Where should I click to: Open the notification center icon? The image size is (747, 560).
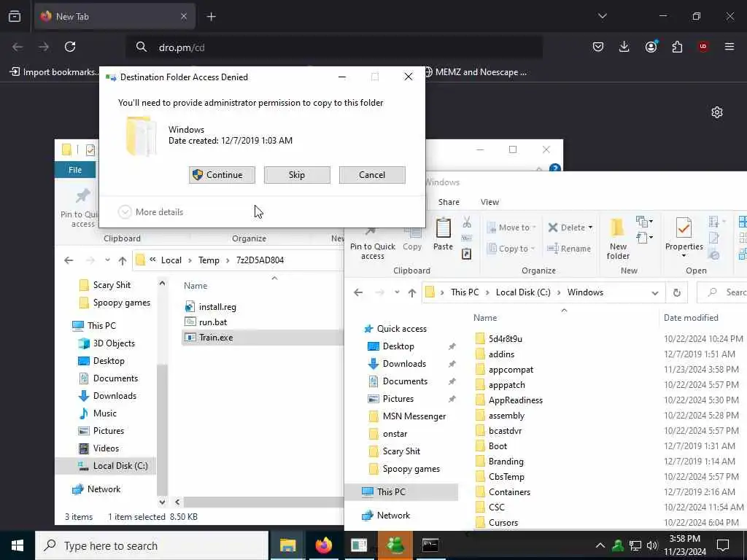coord(723,545)
